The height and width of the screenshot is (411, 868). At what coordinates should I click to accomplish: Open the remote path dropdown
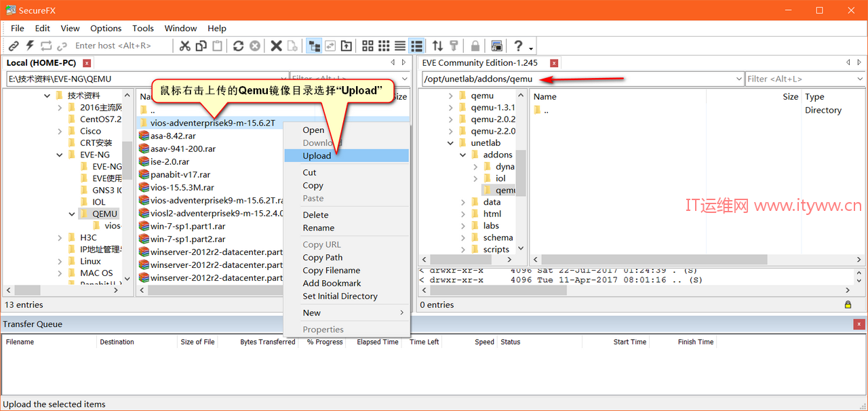coord(738,79)
